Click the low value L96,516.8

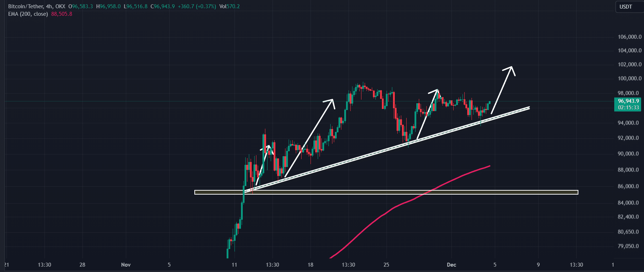coord(136,6)
